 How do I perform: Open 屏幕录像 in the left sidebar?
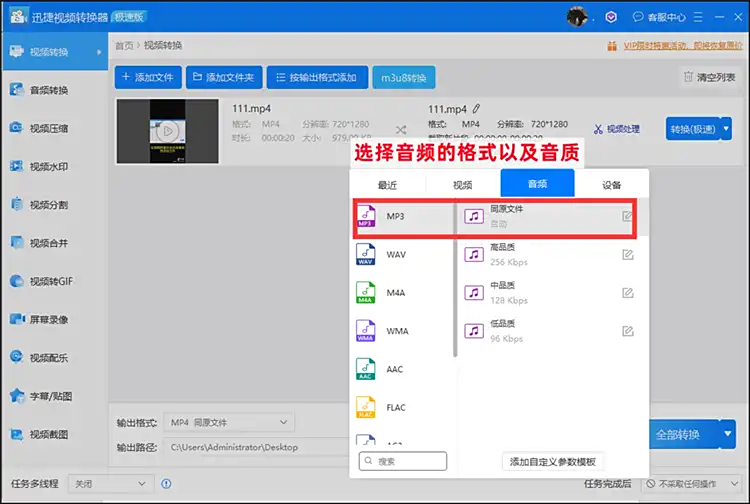pos(48,319)
